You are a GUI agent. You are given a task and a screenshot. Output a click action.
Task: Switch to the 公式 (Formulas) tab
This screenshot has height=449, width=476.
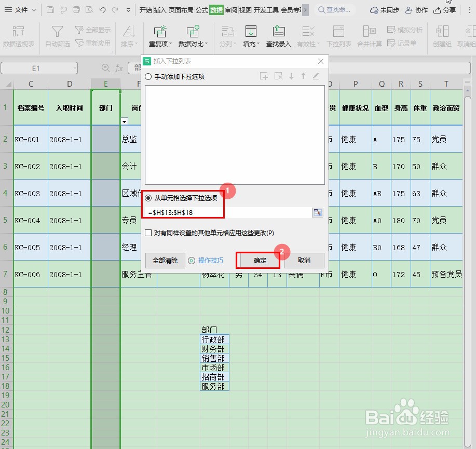pyautogui.click(x=201, y=10)
